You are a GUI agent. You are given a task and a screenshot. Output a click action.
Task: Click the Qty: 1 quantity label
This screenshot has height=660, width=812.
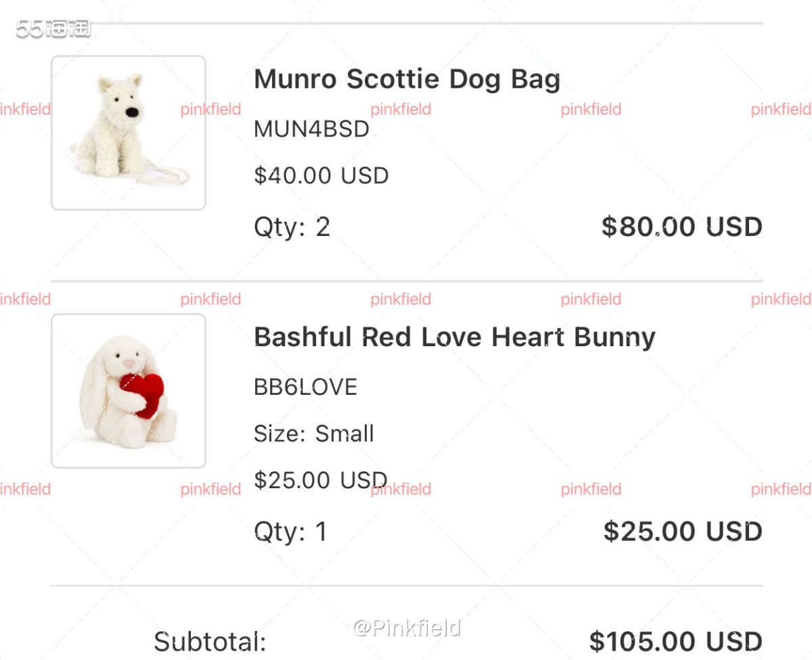point(290,532)
